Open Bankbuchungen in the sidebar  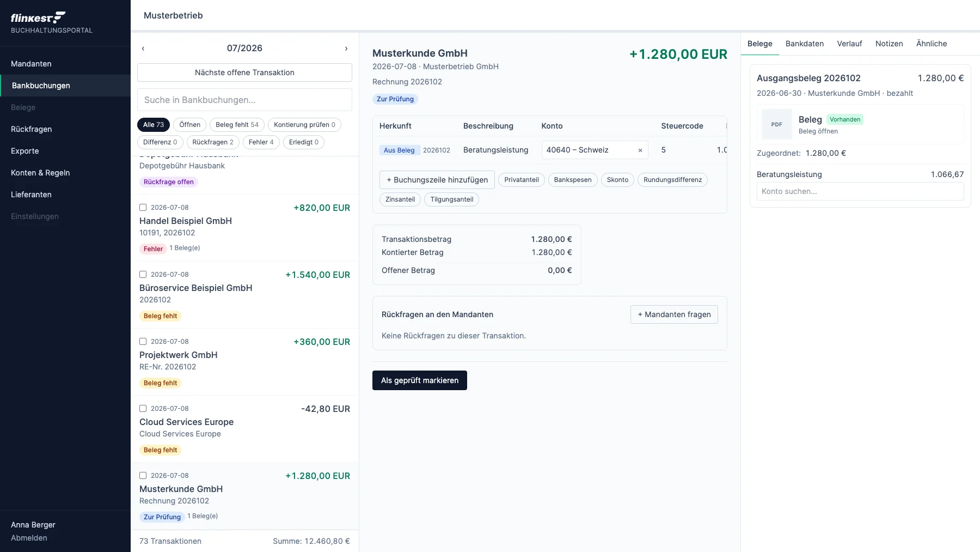point(65,86)
